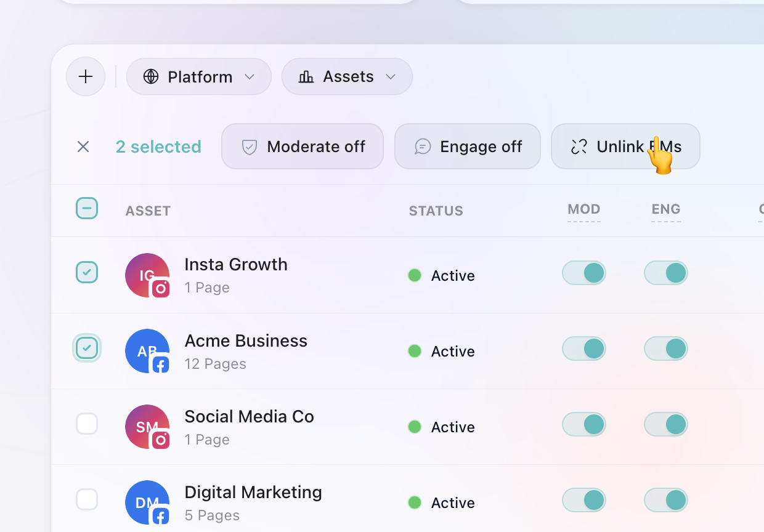Click the MOD column header

(x=584, y=209)
